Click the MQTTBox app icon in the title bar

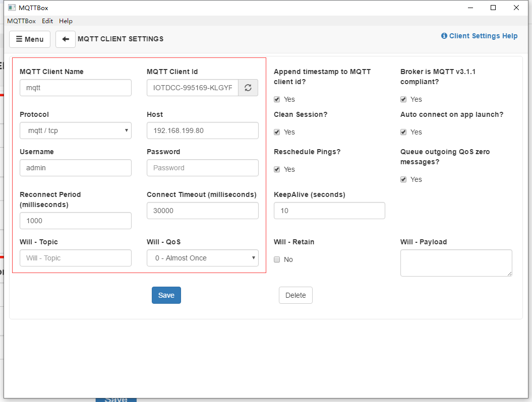(12, 8)
